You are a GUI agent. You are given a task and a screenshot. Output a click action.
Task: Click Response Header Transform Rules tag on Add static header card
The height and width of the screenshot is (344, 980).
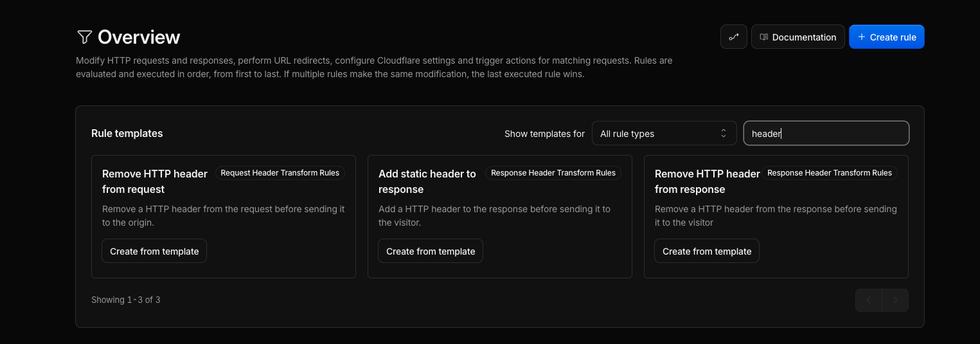click(553, 172)
